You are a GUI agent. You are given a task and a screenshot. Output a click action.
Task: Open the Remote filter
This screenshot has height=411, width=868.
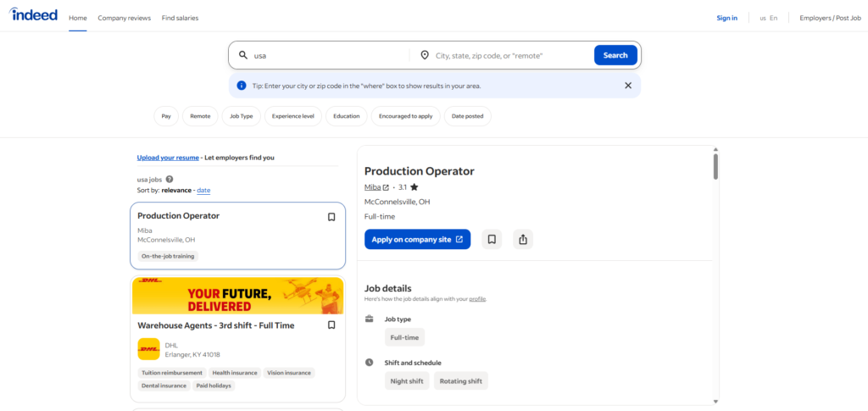pyautogui.click(x=200, y=116)
